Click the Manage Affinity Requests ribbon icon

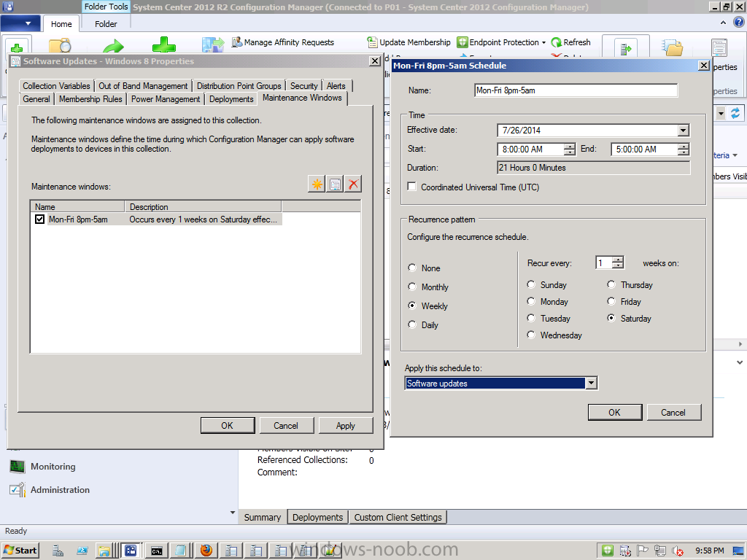[237, 42]
